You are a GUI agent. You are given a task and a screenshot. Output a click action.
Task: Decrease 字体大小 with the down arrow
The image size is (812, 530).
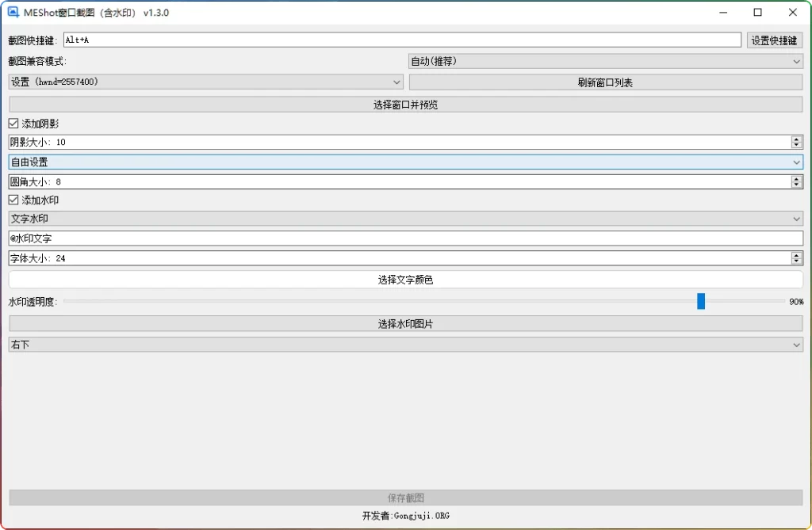click(797, 261)
